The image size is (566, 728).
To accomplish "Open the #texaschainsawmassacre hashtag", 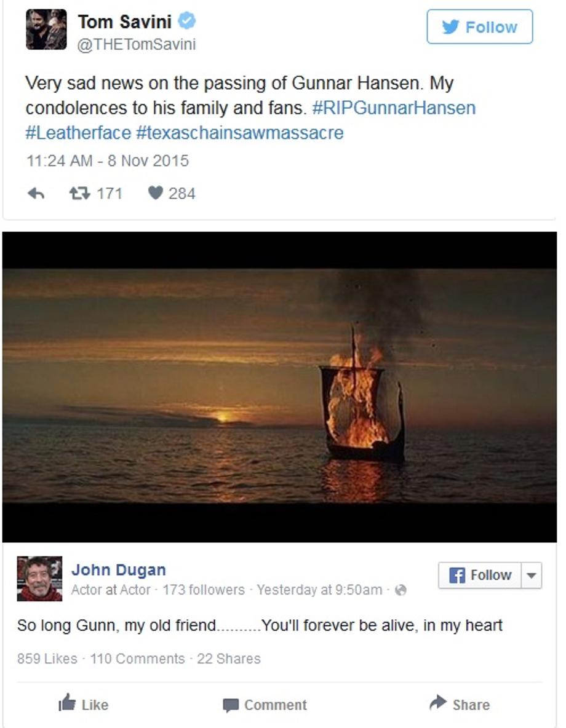I will 240,133.
